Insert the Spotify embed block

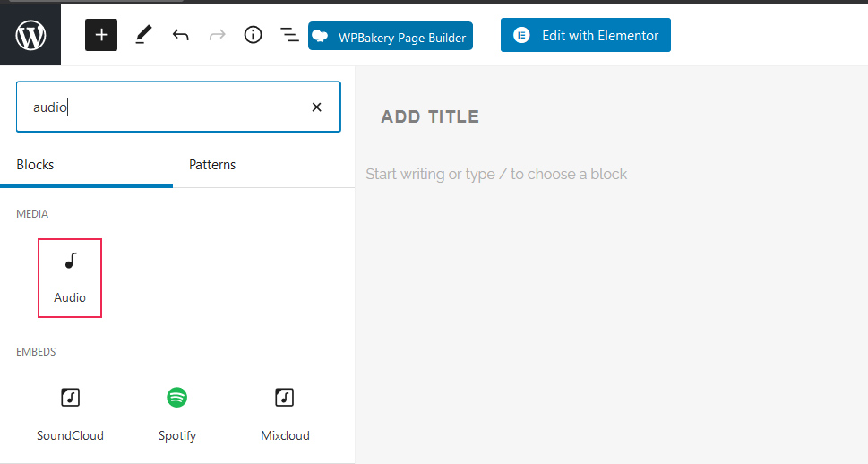coord(177,412)
